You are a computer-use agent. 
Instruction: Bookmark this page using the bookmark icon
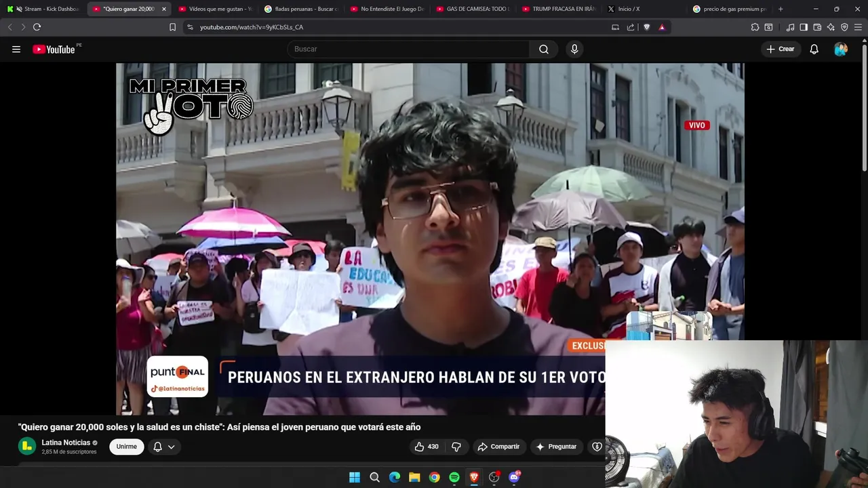click(x=172, y=27)
